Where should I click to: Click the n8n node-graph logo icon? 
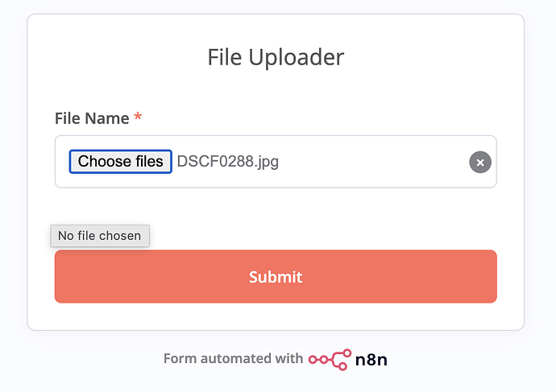(330, 359)
